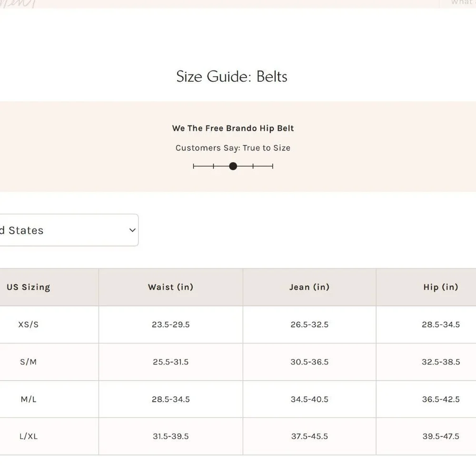Screen dimensions: 476x476
Task: Click the XS/S waist value 23.5-29.5
Action: (170, 325)
